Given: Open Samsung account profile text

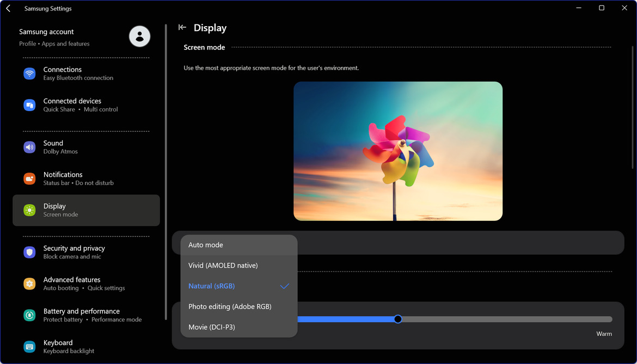Looking at the screenshot, I should (54, 37).
